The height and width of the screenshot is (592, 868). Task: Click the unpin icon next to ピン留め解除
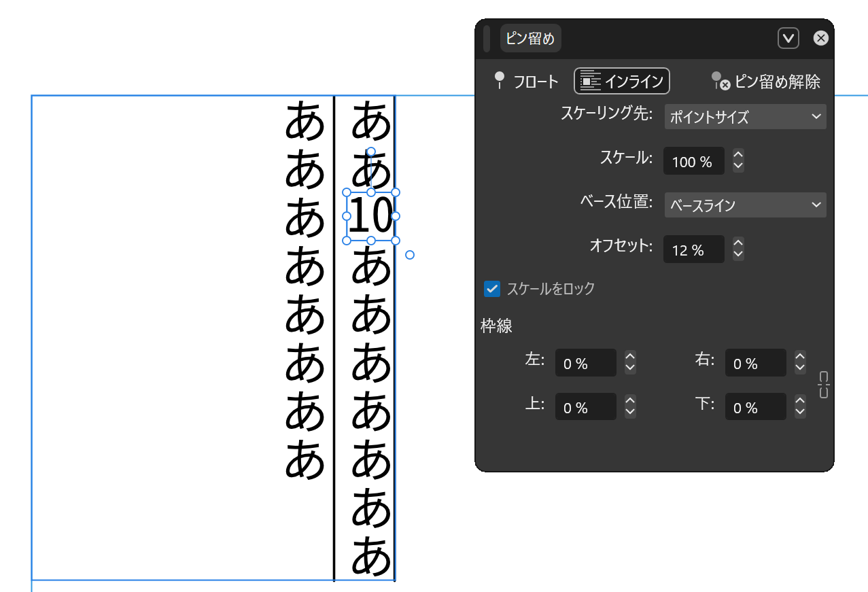(x=718, y=82)
